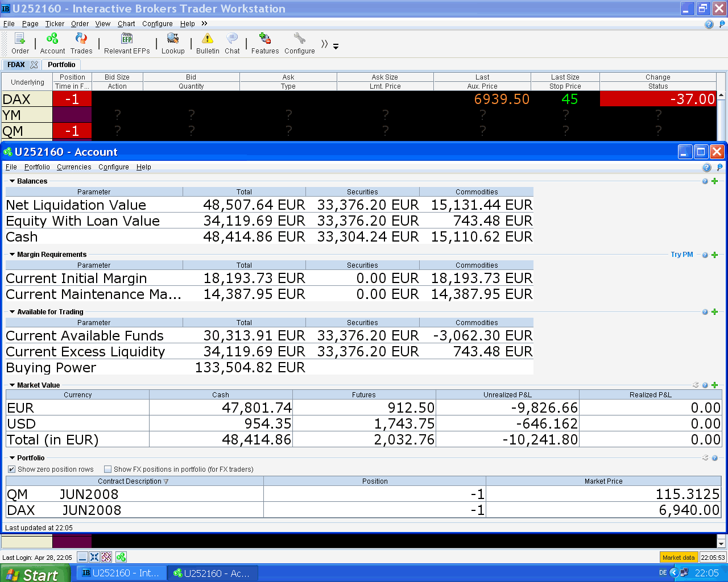Collapse the Market Value section
This screenshot has height=582, width=728.
pos(12,385)
